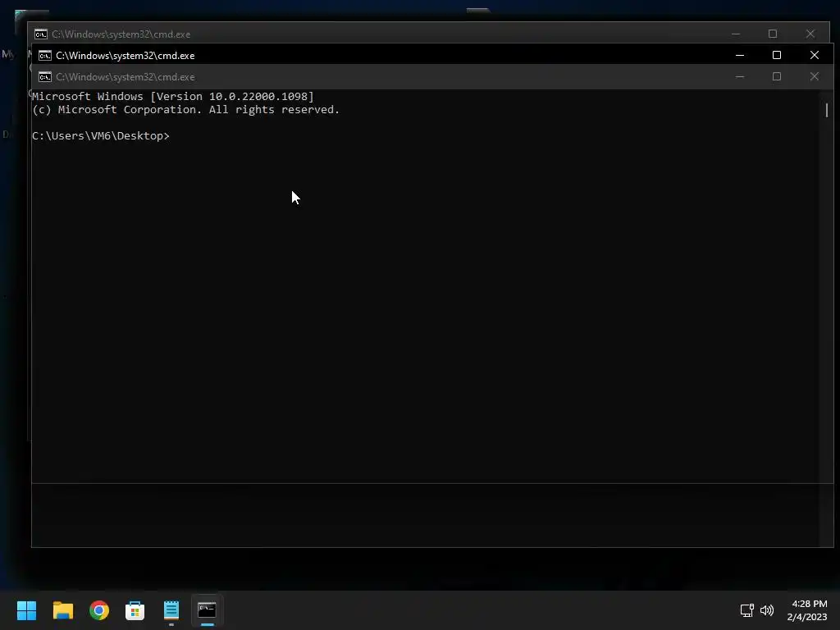Minimize the backmost cmd.exe window

coord(736,34)
